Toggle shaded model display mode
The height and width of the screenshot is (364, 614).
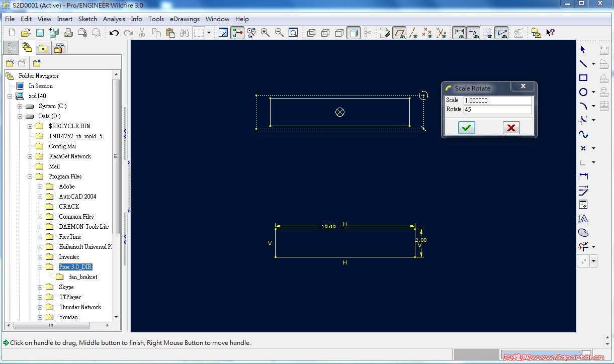[354, 33]
